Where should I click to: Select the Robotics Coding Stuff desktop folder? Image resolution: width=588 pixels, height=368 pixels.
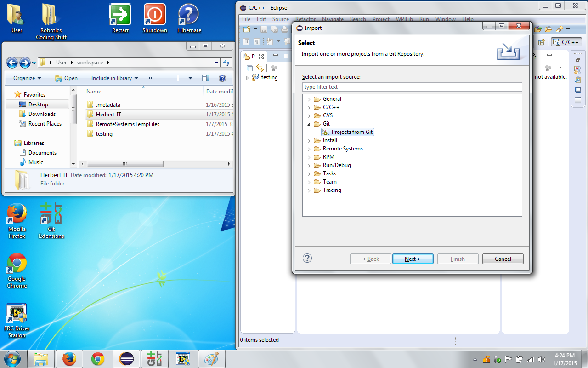point(51,22)
